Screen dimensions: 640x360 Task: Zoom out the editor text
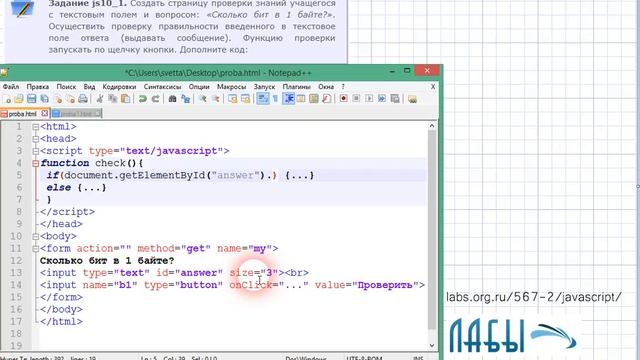coord(216,99)
